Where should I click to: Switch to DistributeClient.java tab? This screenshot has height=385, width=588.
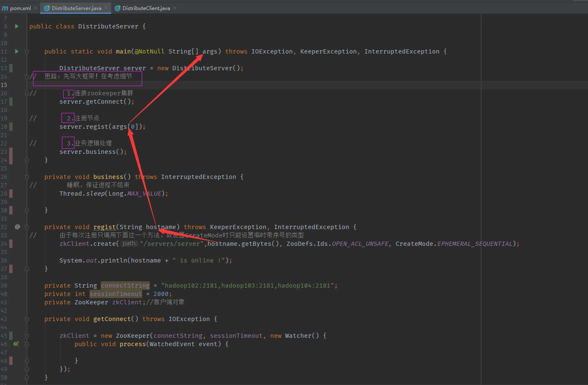(x=146, y=8)
